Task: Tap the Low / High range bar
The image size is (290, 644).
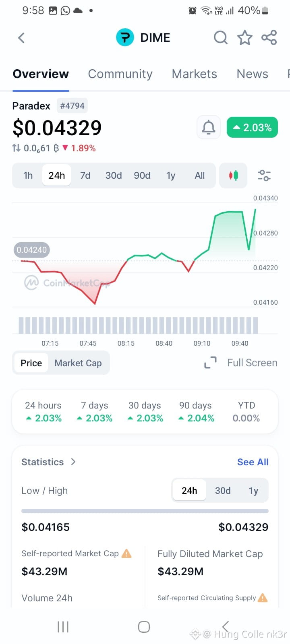Action: coord(145,511)
